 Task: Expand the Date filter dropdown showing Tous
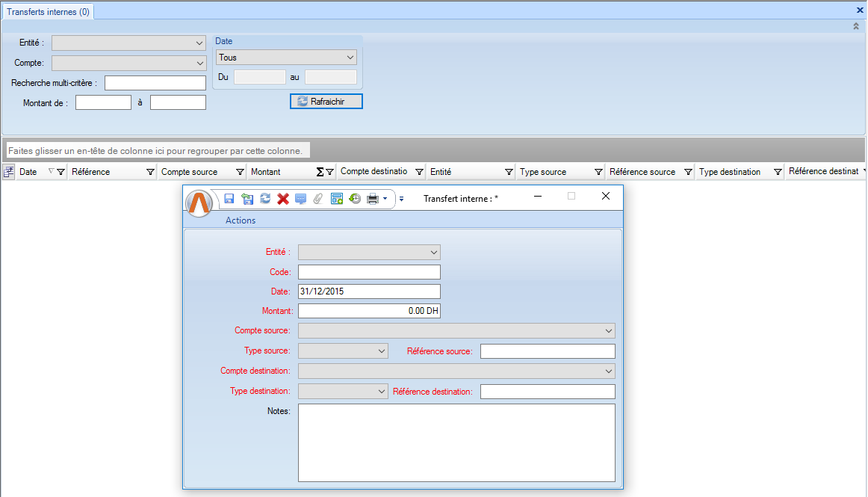(350, 58)
